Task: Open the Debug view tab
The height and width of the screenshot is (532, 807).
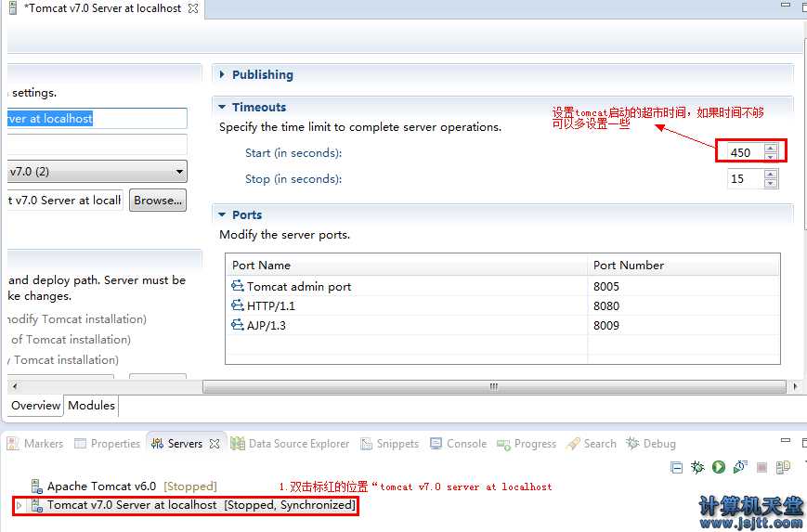Action: [x=651, y=444]
